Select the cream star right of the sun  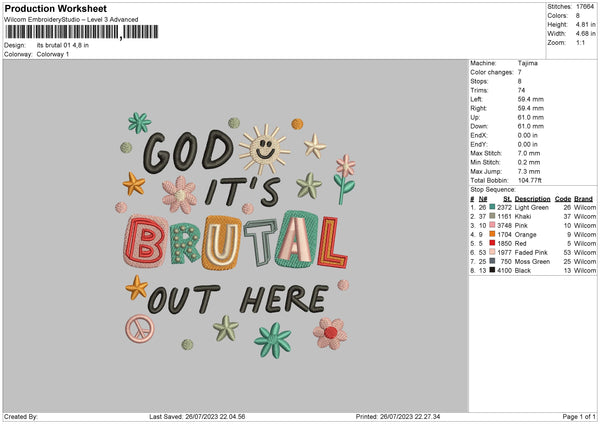pos(315,147)
